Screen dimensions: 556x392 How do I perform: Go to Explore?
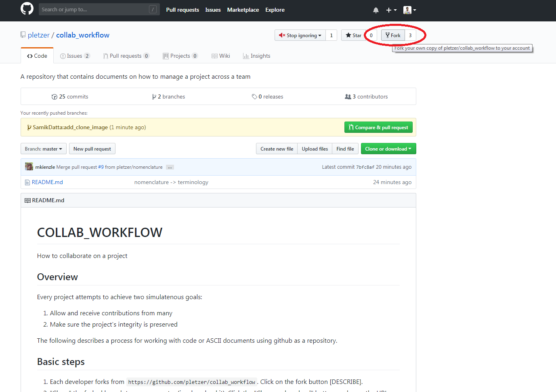(x=275, y=10)
